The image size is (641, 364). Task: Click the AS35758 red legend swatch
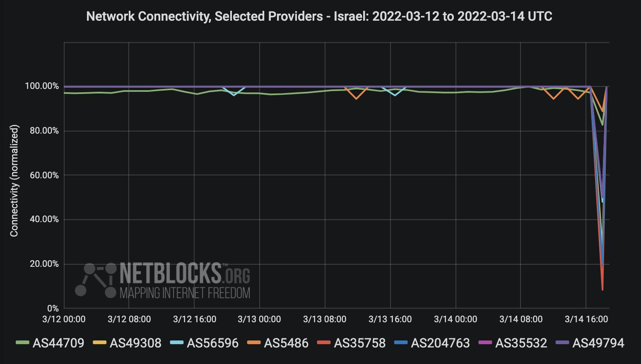324,343
